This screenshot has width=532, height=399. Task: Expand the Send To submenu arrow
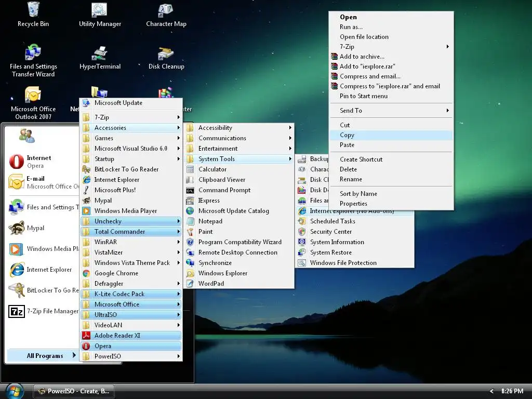click(x=447, y=110)
